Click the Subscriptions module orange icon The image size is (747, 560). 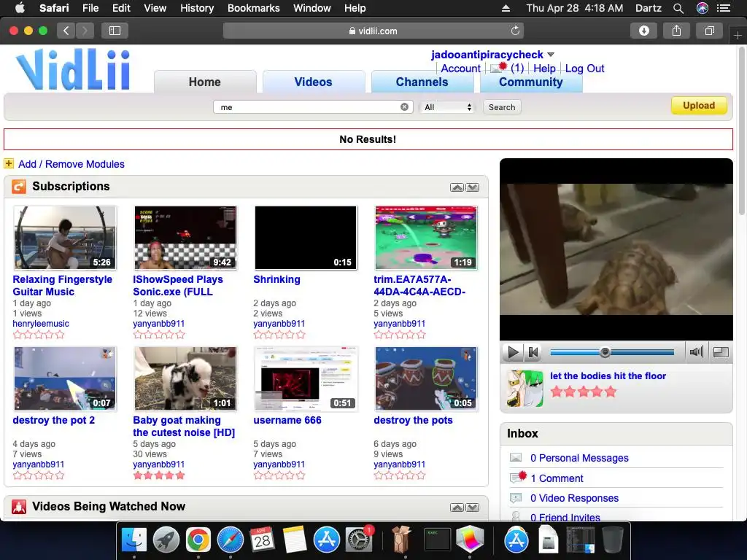click(19, 186)
